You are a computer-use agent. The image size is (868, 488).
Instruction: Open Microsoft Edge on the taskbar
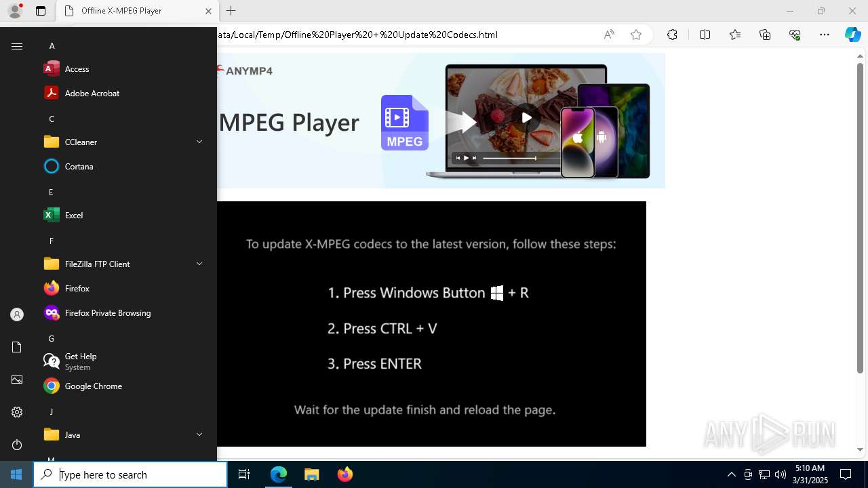[279, 474]
